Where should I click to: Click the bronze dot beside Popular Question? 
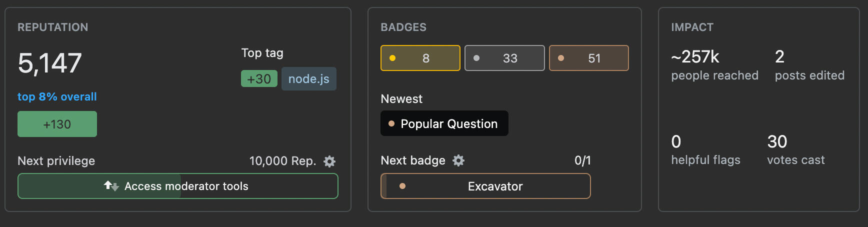coord(391,123)
